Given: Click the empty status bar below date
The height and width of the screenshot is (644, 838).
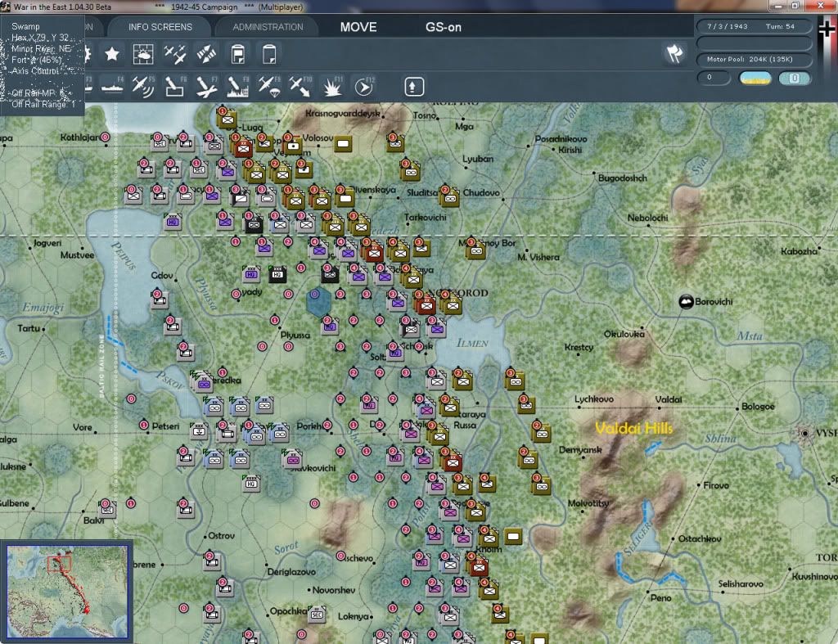Looking at the screenshot, I should 754,43.
